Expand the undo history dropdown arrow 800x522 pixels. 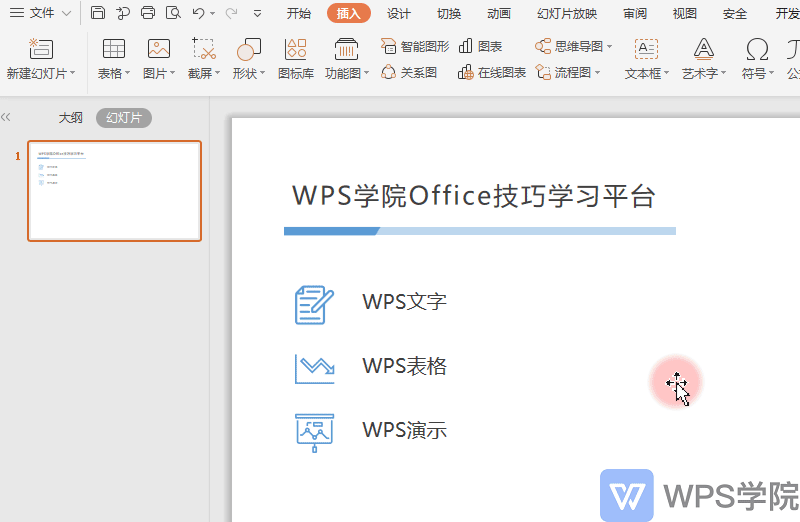pyautogui.click(x=213, y=14)
